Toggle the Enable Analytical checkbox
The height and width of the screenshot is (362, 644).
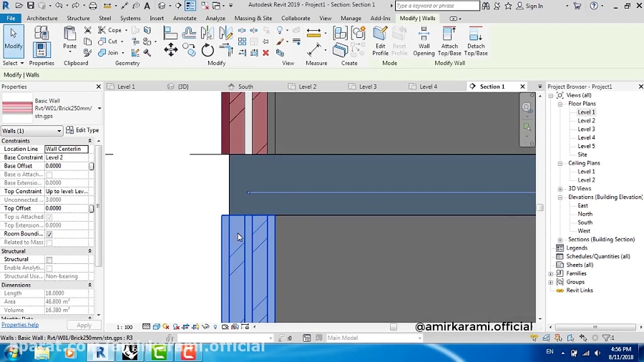tap(49, 268)
